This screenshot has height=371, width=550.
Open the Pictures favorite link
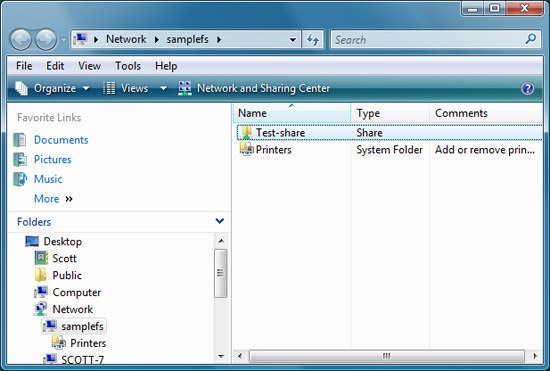pyautogui.click(x=53, y=160)
